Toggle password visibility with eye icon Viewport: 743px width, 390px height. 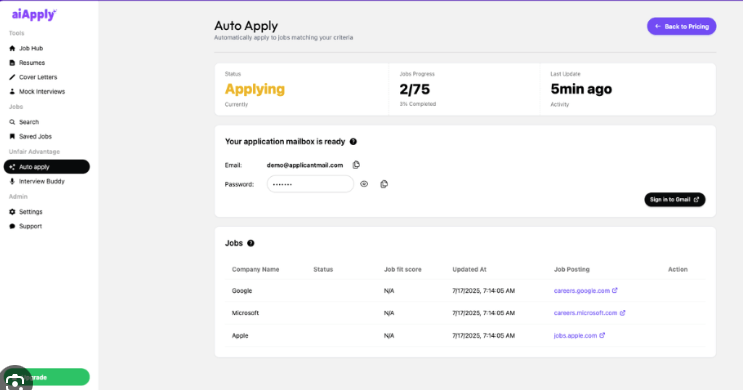364,184
